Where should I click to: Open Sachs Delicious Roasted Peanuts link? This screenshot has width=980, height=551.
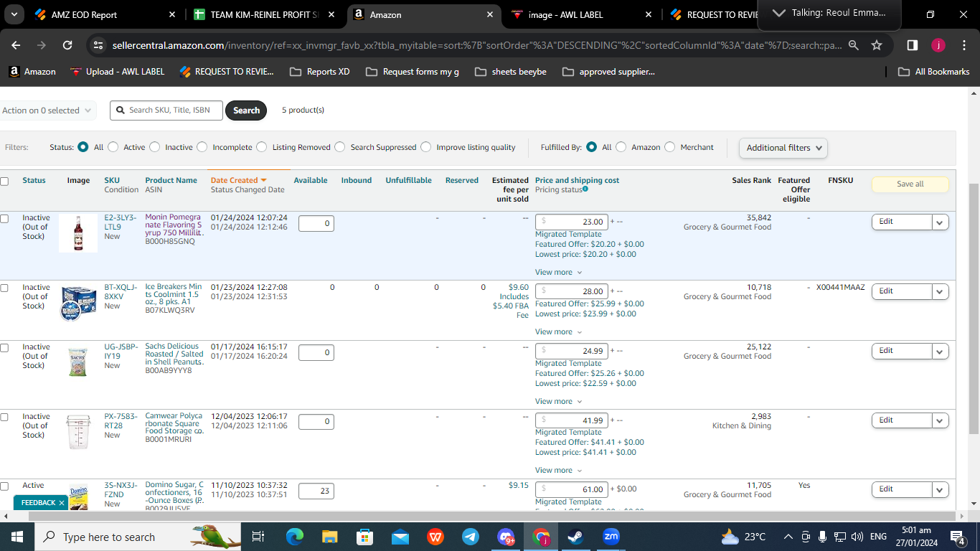[174, 354]
